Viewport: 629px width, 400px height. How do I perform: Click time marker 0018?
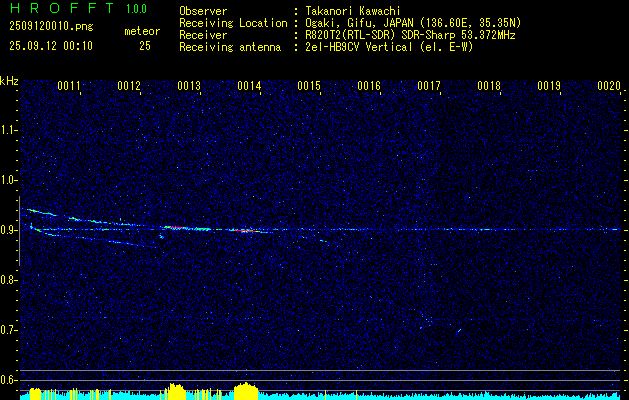coord(489,86)
